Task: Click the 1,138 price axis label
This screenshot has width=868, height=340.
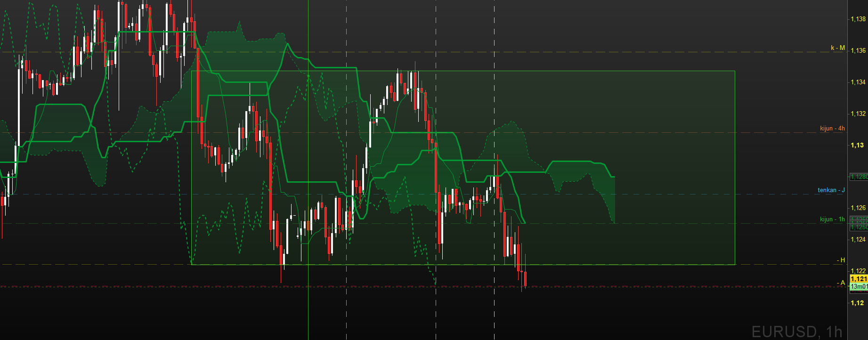Action: pyautogui.click(x=858, y=19)
